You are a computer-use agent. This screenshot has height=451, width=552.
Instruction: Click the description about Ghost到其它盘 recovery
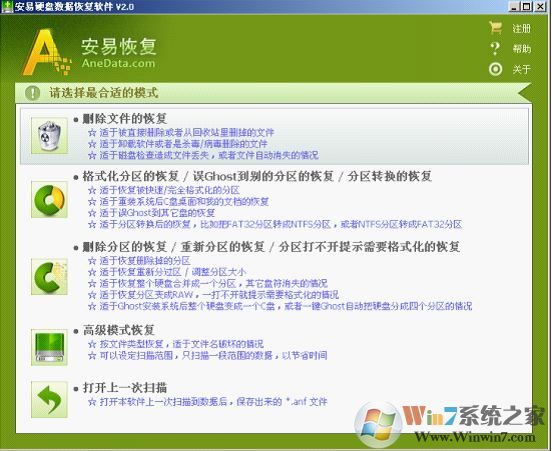157,213
